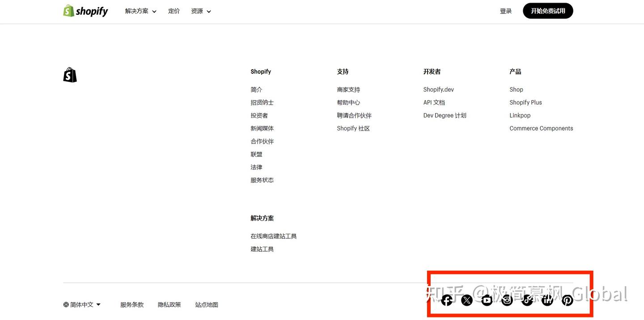
Task: Click the 解决方案 footer section heading
Action: click(x=262, y=219)
